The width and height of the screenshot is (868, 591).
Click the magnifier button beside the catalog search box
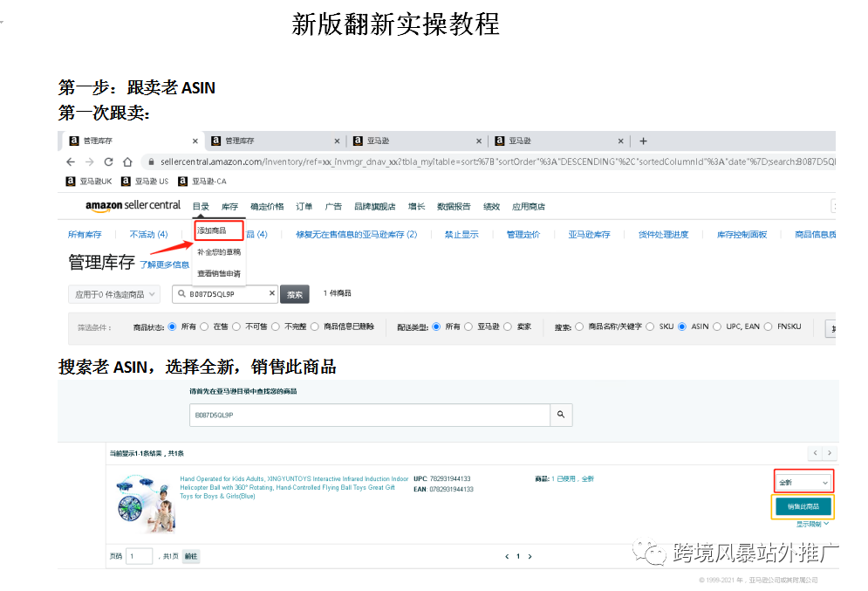[x=561, y=415]
